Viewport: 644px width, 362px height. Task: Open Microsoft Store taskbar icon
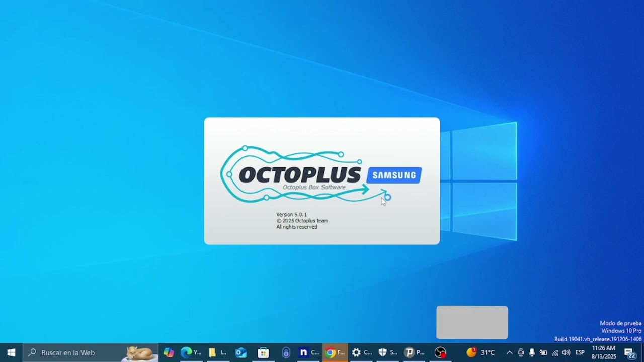[263, 352]
